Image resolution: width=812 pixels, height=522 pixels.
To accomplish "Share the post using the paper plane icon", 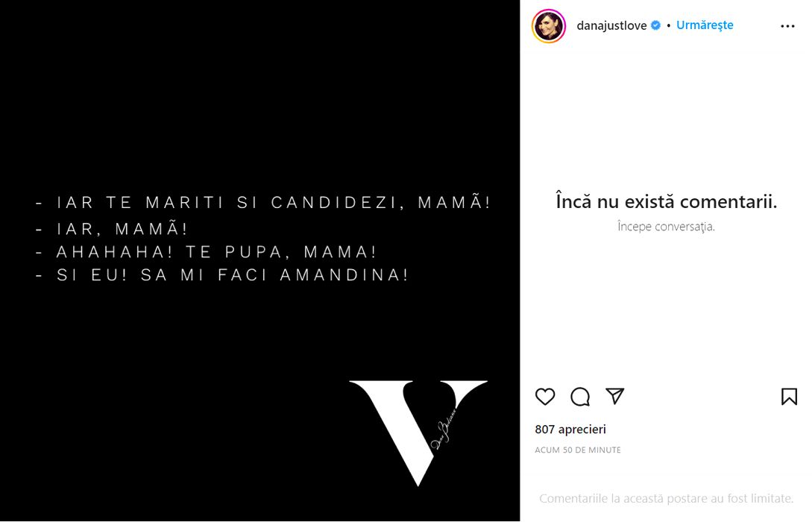I will [614, 396].
